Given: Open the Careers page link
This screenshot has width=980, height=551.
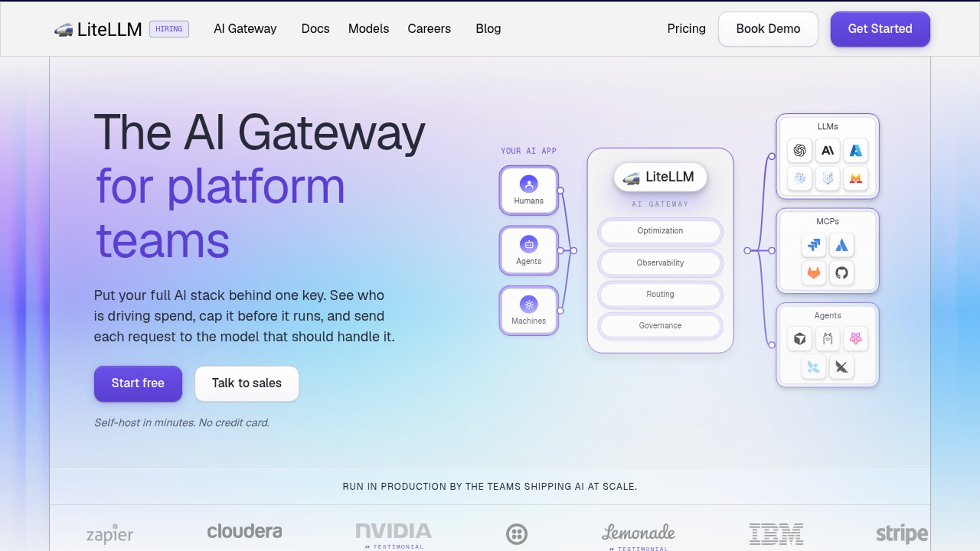Looking at the screenshot, I should tap(429, 29).
